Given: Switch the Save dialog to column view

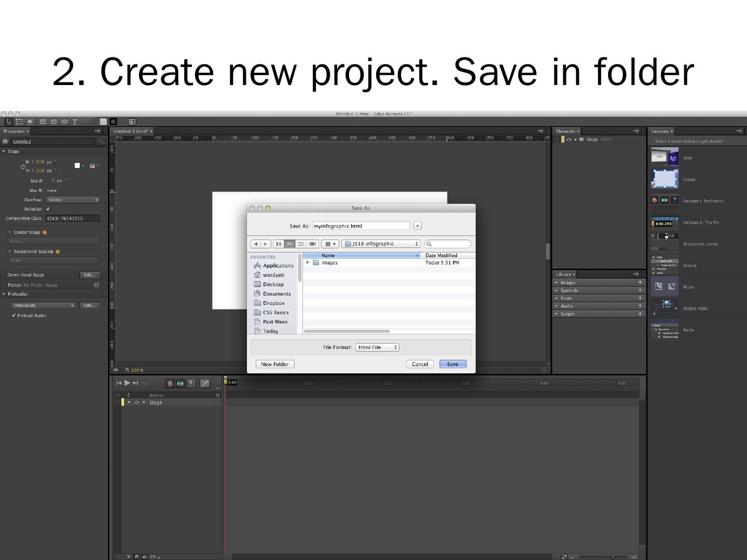Looking at the screenshot, I should [301, 244].
